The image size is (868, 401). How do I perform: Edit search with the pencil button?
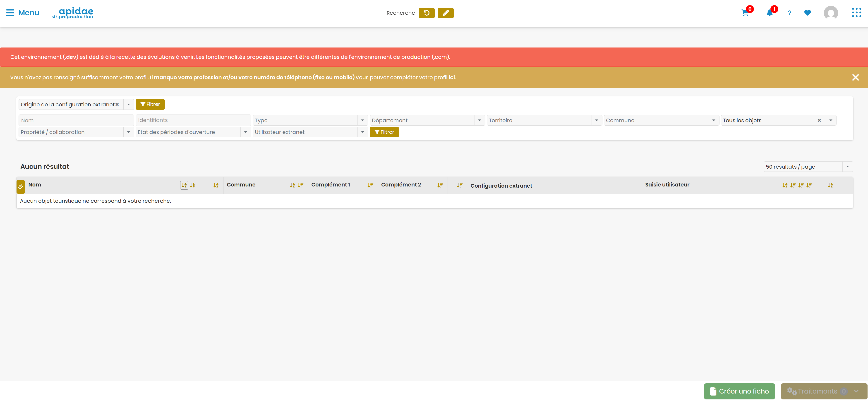coord(446,13)
